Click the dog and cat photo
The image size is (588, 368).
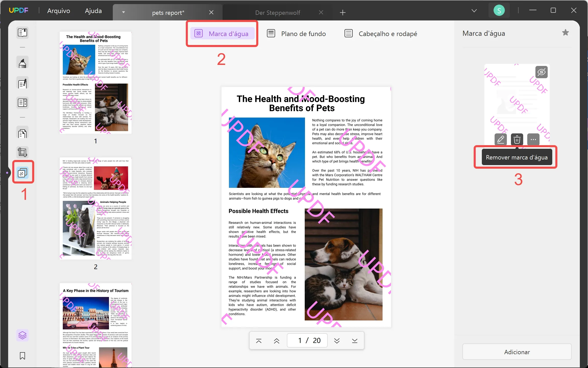pos(344,264)
